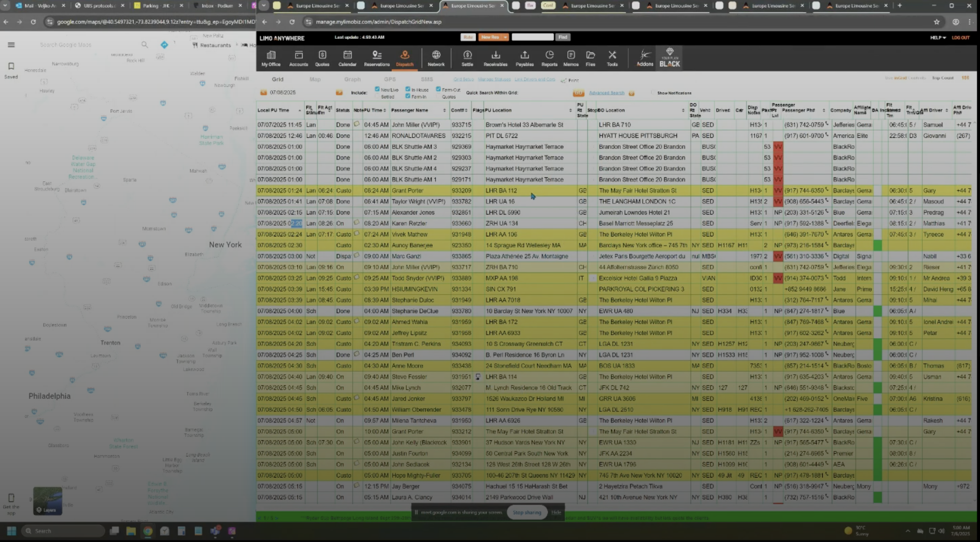
Task: Uncheck the New/Live filter
Action: click(377, 89)
